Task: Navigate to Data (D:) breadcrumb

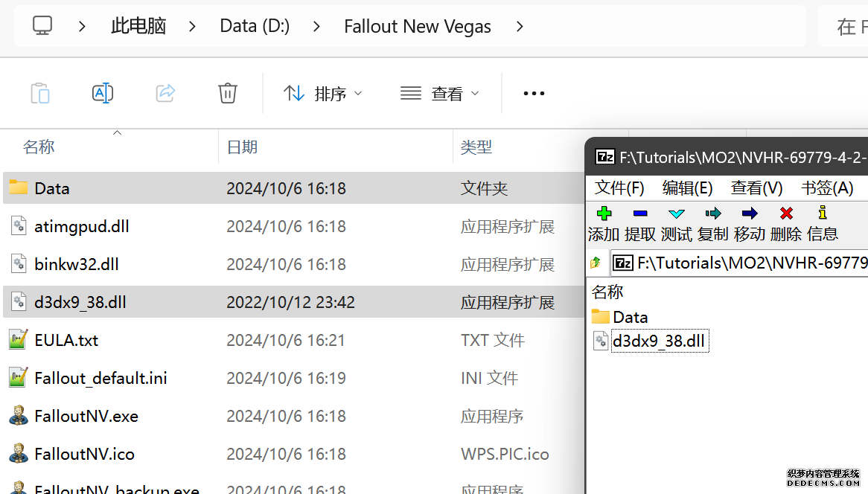Action: pyautogui.click(x=255, y=26)
